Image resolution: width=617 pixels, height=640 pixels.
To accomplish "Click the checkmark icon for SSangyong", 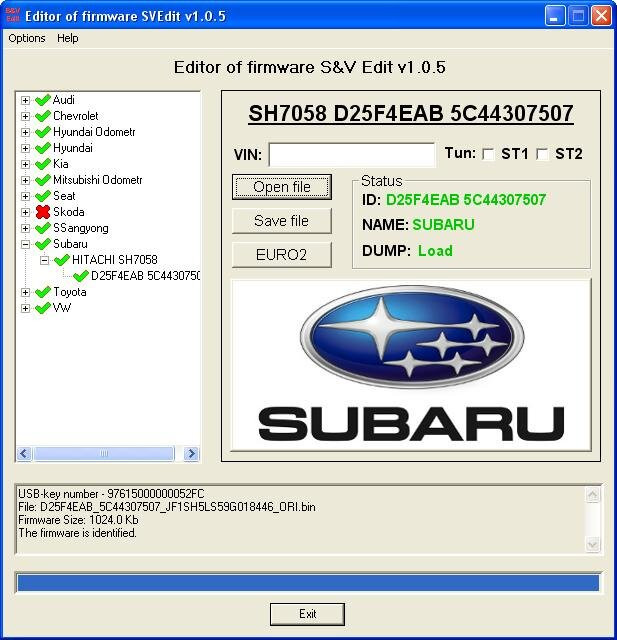I will (43, 228).
